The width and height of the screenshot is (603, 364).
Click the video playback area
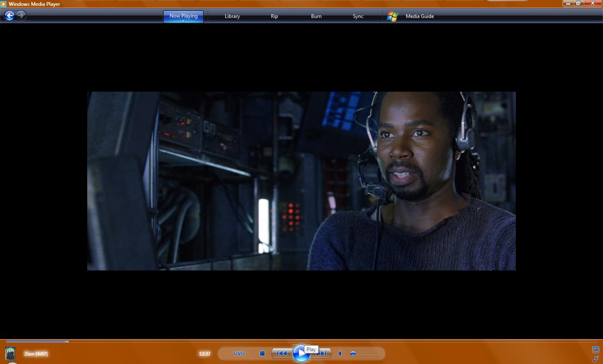click(301, 181)
